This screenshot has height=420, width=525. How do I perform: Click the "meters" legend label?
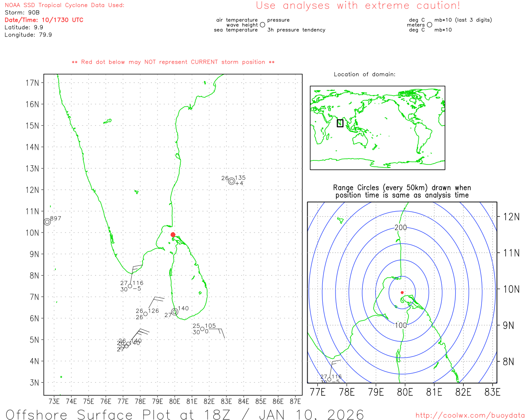[416, 25]
